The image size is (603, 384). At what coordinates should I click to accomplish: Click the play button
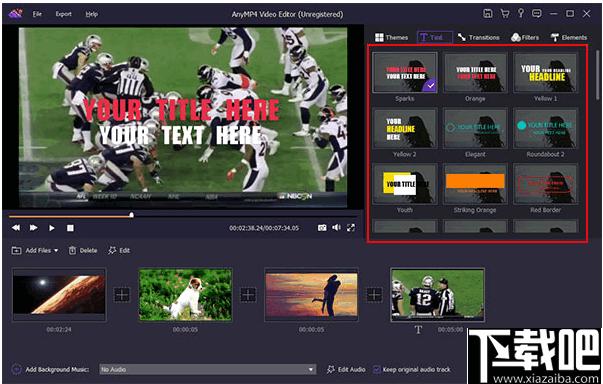(x=52, y=228)
